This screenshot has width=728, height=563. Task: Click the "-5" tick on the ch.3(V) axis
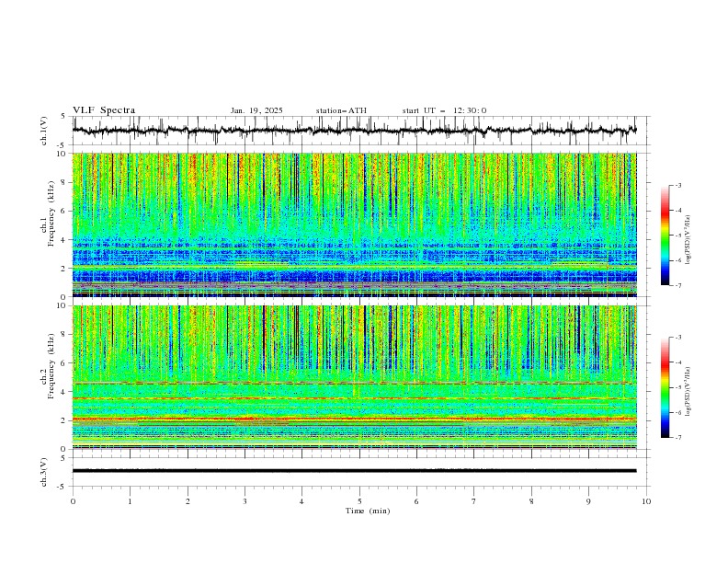pos(62,487)
